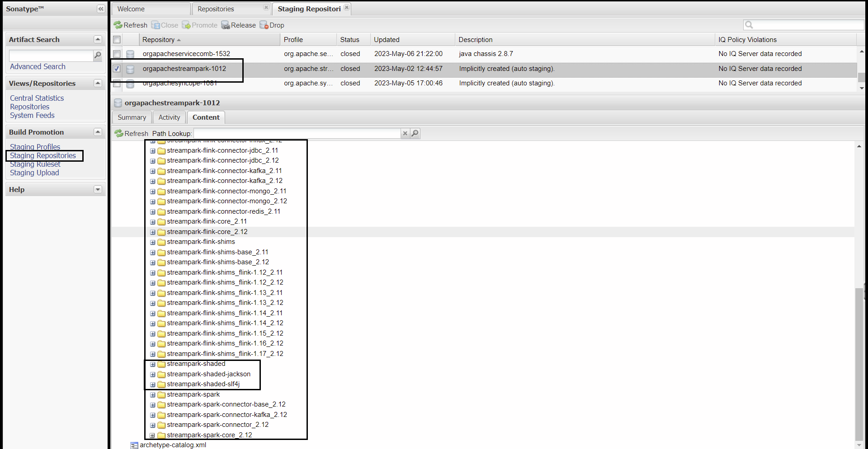
Task: Close the Staging Repositories tab
Action: click(x=347, y=8)
